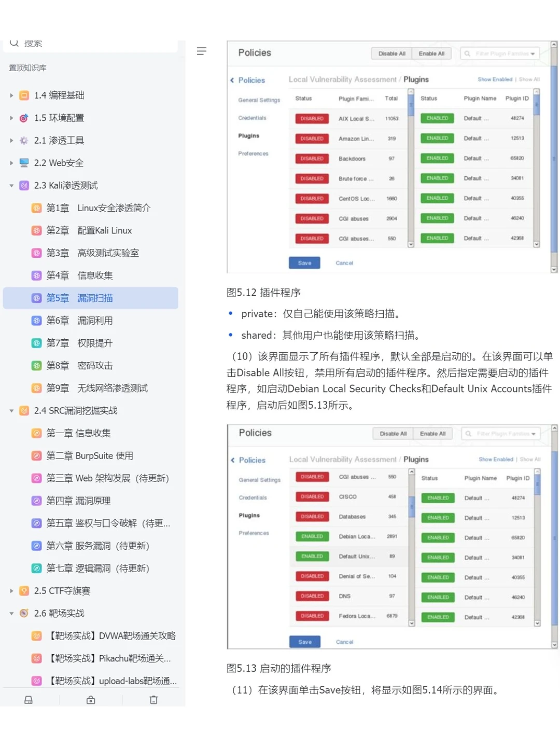The height and width of the screenshot is (747, 560).
Task: Collapse the 2.6 靶场实战 section
Action: [x=11, y=613]
